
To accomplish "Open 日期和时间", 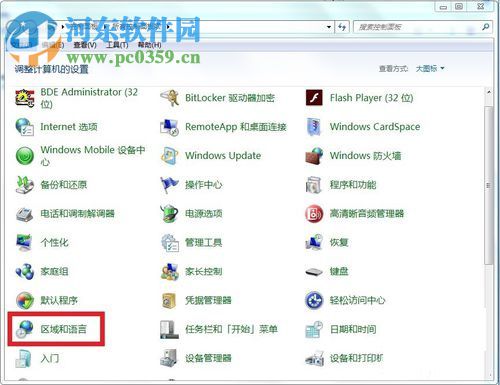I will tap(341, 329).
